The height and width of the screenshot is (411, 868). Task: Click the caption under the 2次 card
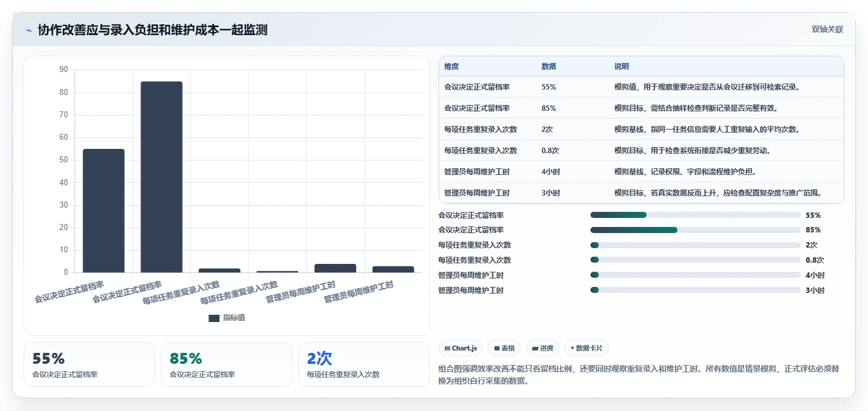(343, 375)
